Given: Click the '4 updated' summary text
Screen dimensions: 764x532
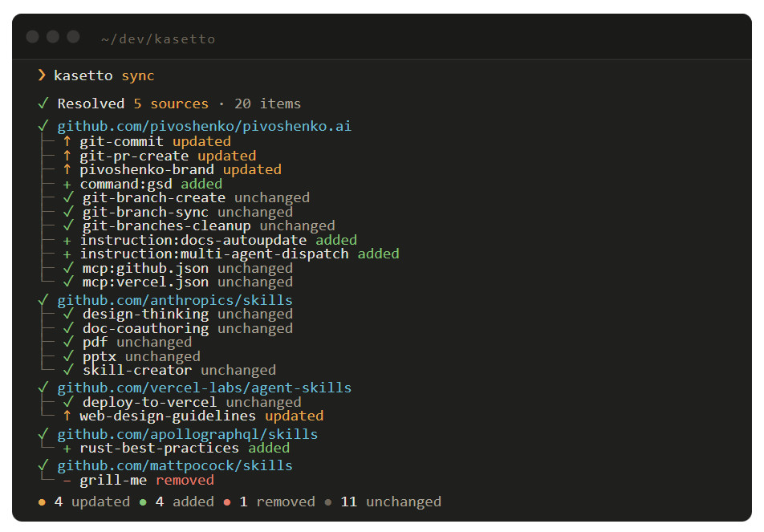Looking at the screenshot, I should (x=92, y=502).
